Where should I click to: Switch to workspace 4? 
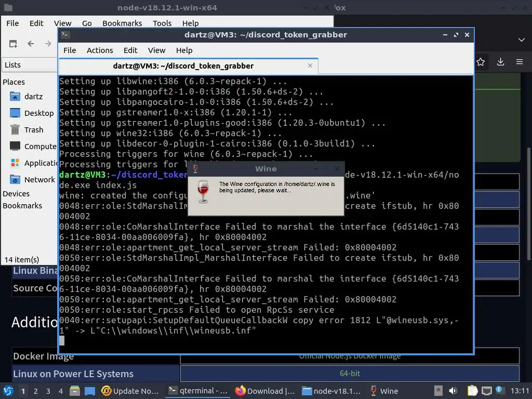point(61,391)
